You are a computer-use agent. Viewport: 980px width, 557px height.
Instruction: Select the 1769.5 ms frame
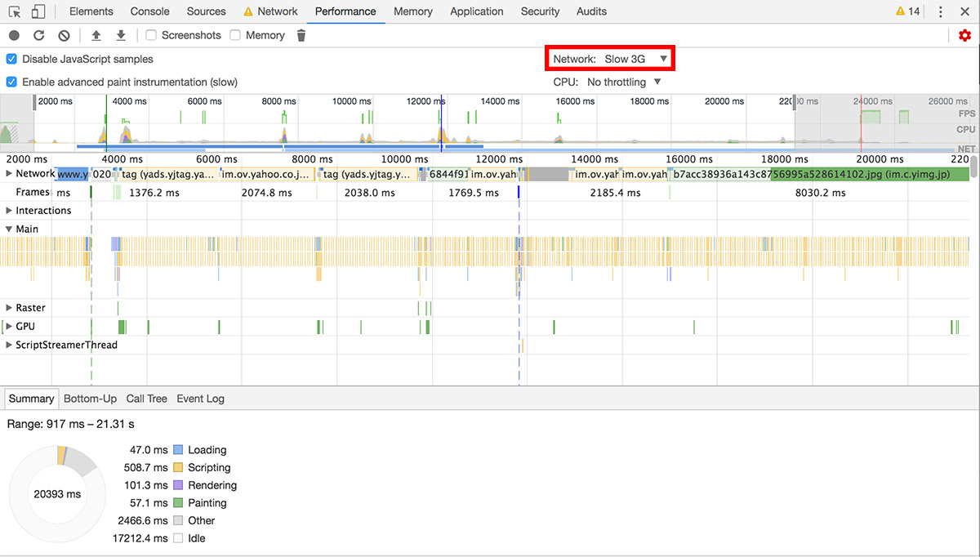tap(474, 193)
